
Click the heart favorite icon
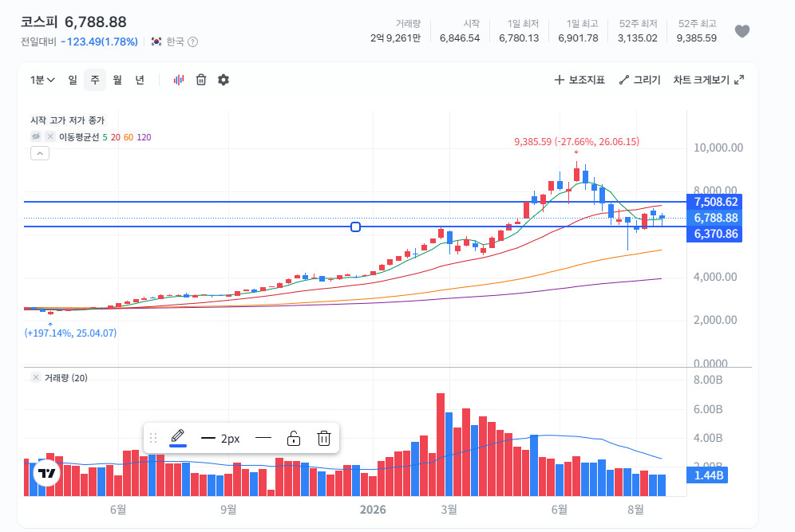pyautogui.click(x=742, y=31)
